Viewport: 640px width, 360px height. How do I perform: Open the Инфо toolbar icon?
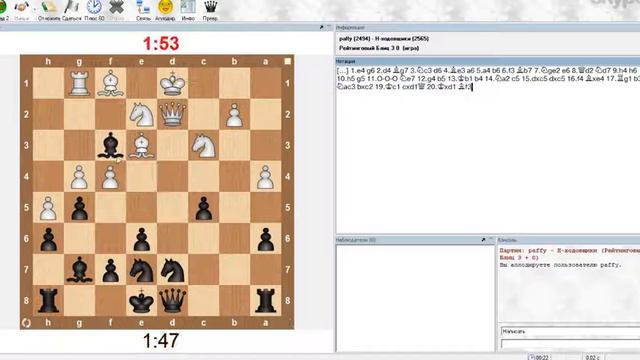[x=188, y=7]
